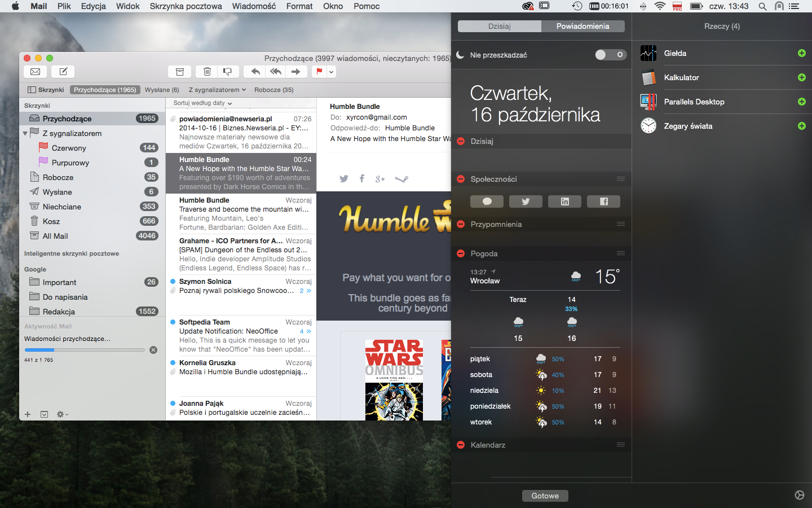The height and width of the screenshot is (508, 812).
Task: Switch to the Powiadomienia tab
Action: tap(583, 27)
